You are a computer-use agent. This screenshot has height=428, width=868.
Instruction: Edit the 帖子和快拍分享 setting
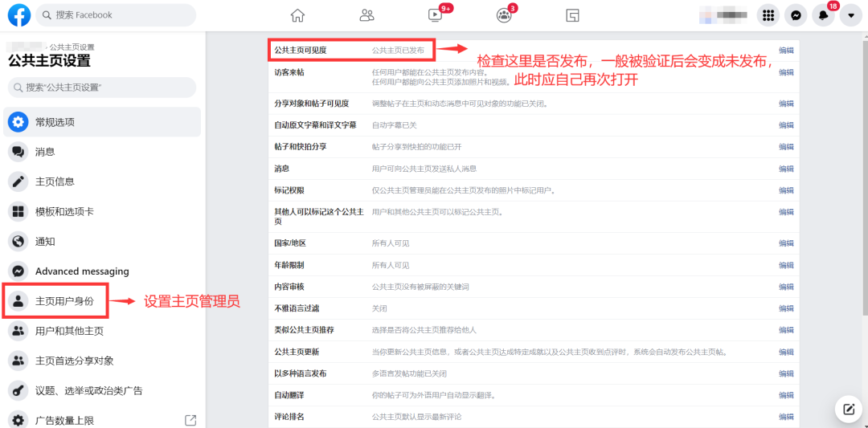tap(786, 147)
